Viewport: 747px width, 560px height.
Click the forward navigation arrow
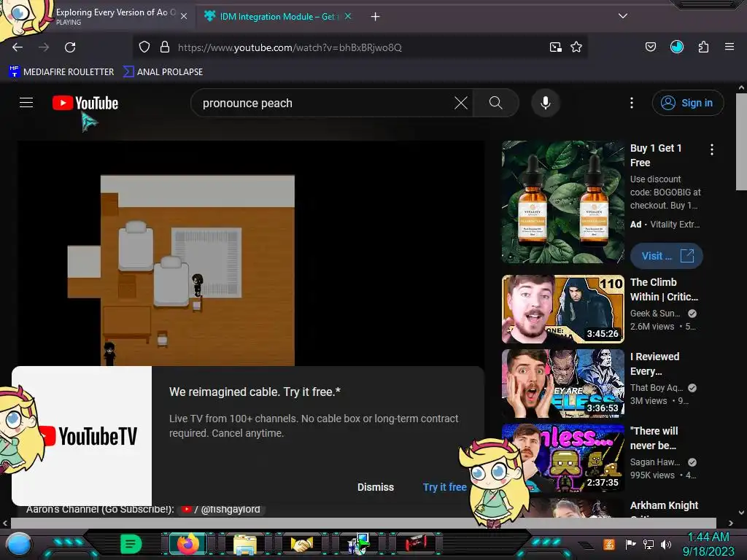(44, 47)
